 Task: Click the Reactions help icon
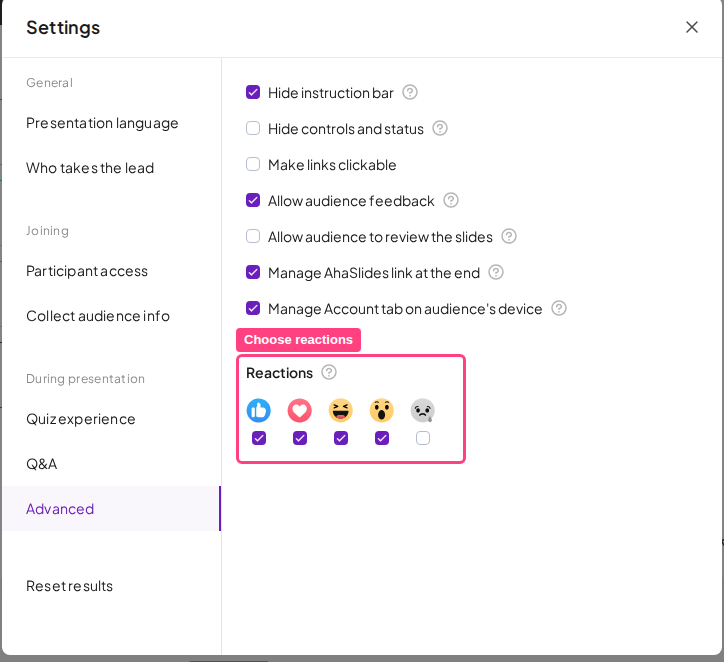[329, 372]
